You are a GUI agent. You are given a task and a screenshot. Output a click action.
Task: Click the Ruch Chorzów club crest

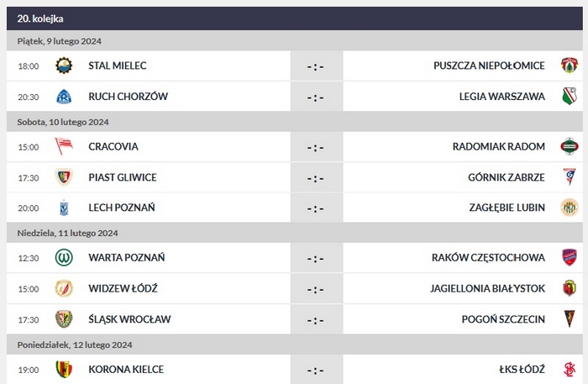point(63,97)
